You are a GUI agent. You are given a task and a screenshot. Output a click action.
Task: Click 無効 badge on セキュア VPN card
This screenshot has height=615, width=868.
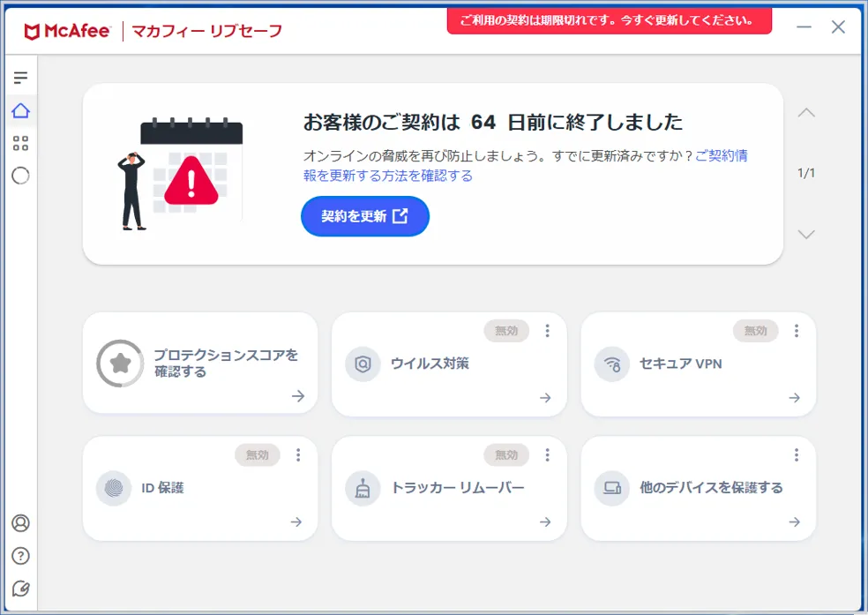[x=755, y=331]
